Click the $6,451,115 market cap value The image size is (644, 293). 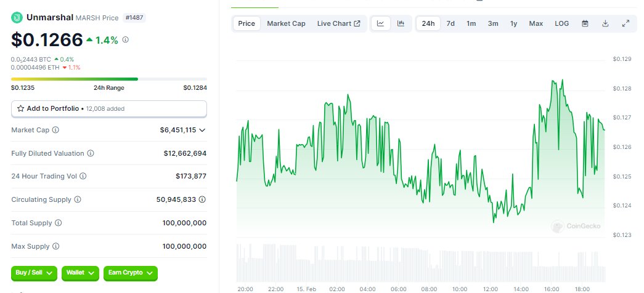point(178,130)
